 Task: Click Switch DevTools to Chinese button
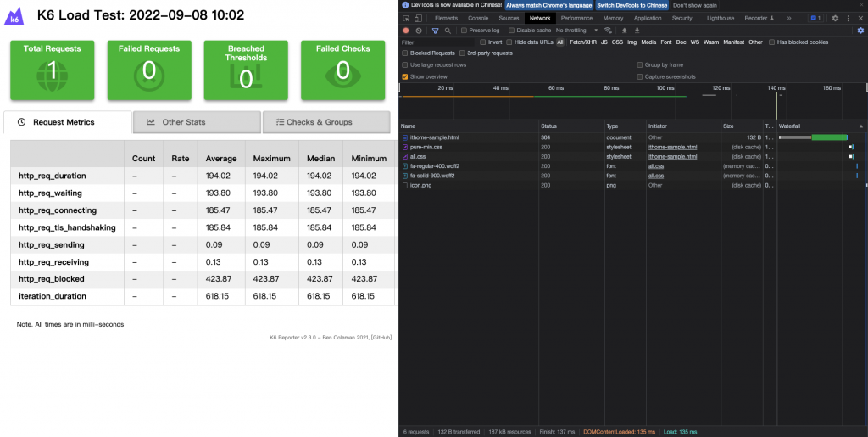(x=632, y=5)
